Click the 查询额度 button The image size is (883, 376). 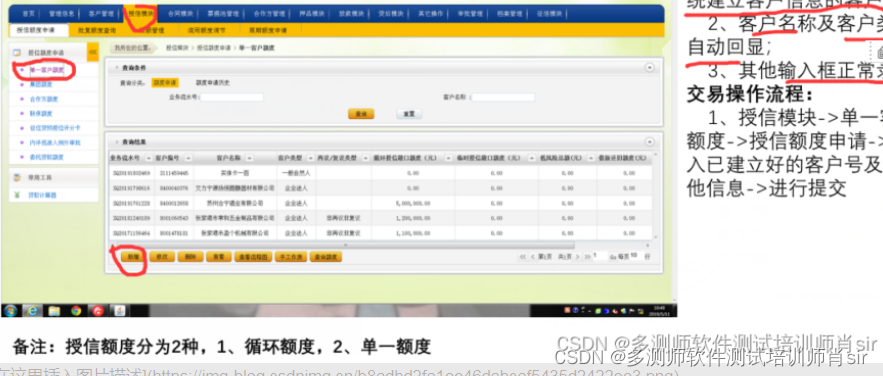(x=325, y=257)
